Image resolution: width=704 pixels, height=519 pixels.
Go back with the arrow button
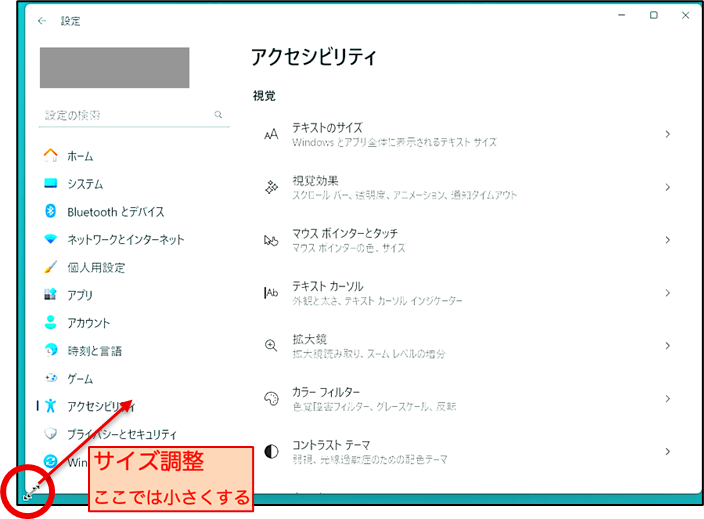coord(42,20)
